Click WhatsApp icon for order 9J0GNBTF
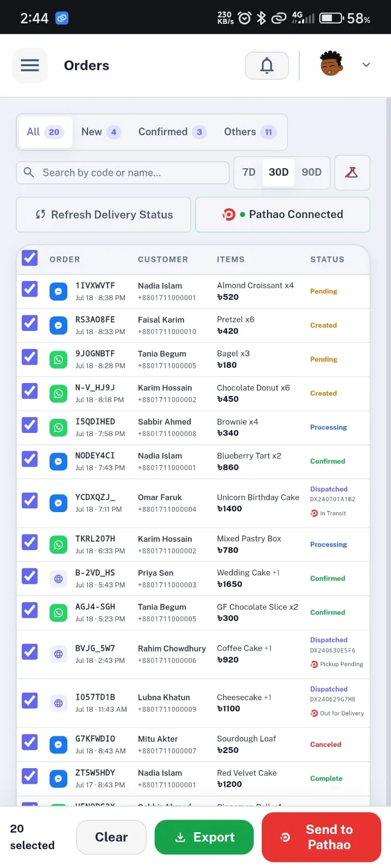Image resolution: width=391 pixels, height=868 pixels. [x=58, y=360]
